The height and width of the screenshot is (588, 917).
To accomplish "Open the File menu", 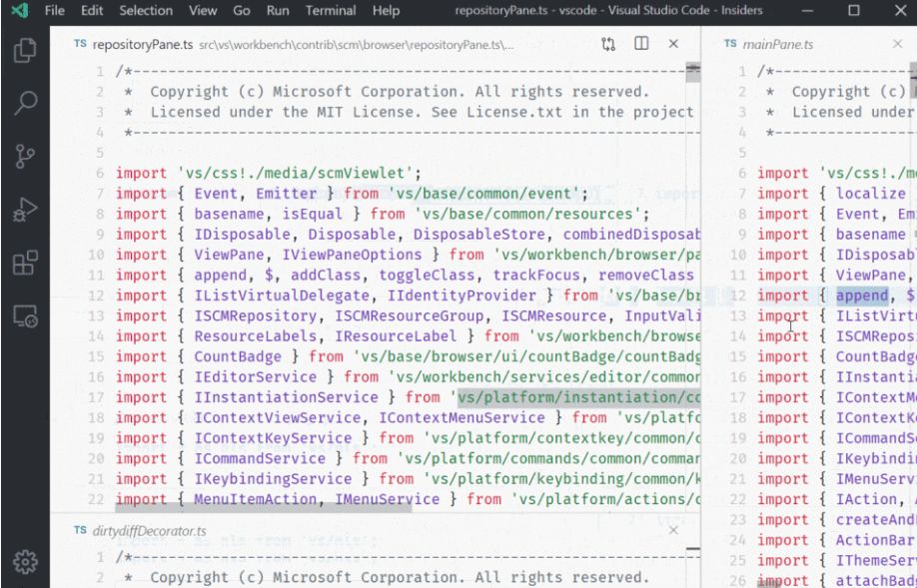I will [55, 11].
